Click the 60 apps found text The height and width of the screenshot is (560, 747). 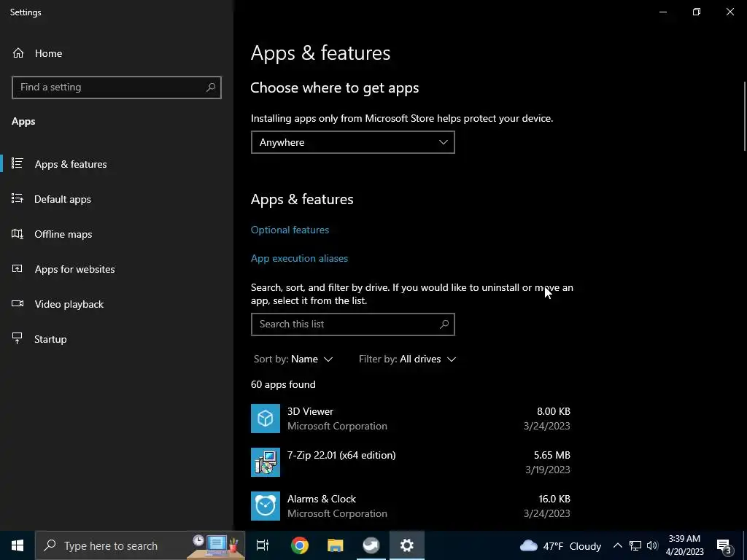(283, 385)
